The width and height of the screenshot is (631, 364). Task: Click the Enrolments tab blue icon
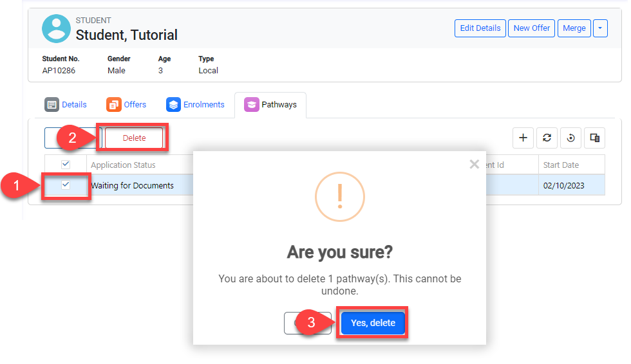pyautogui.click(x=173, y=105)
